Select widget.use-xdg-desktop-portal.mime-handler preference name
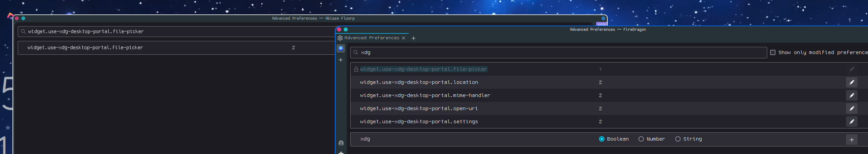Screen dimensions: 868x154 tap(425, 95)
